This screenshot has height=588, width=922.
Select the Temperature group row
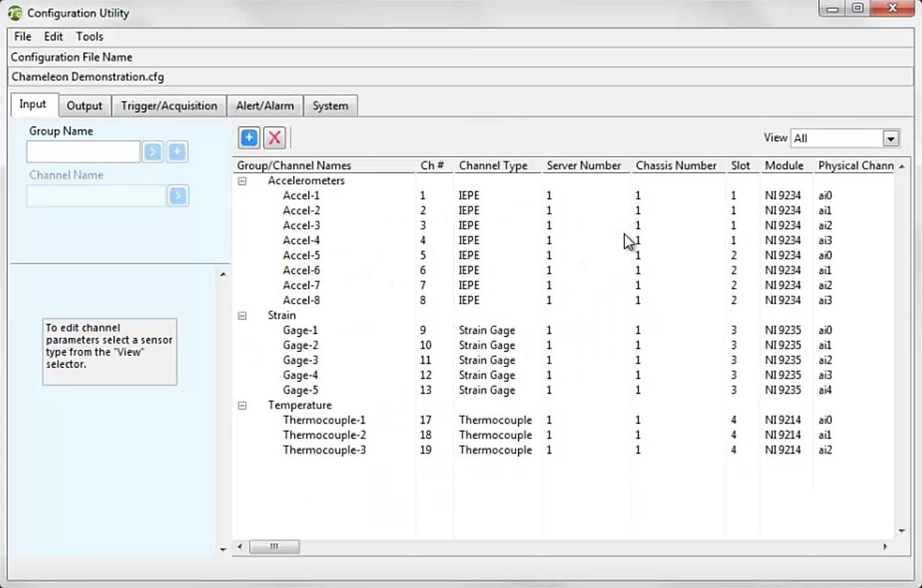(564, 405)
